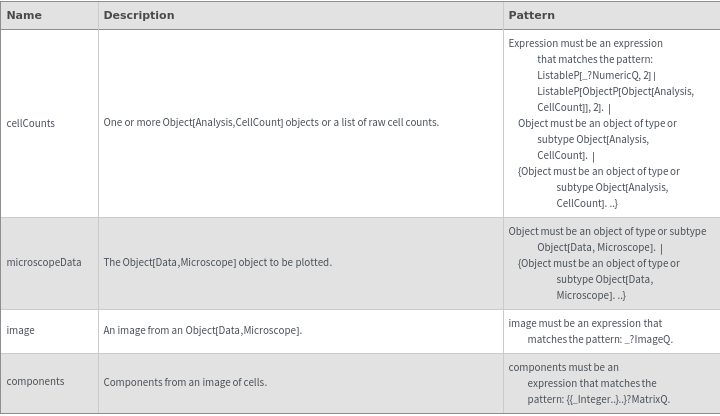
Task: Click the components parameter name cell
Action: (x=35, y=381)
